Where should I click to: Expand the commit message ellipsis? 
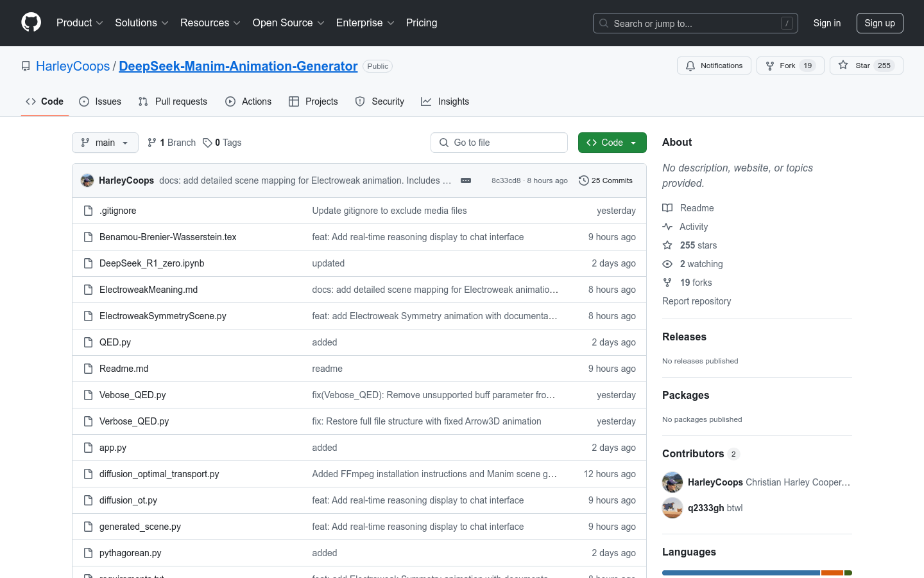466,180
